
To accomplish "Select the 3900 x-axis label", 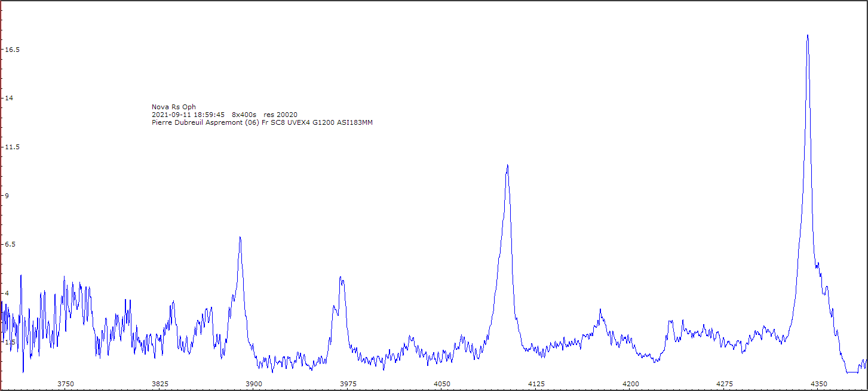I will [254, 384].
